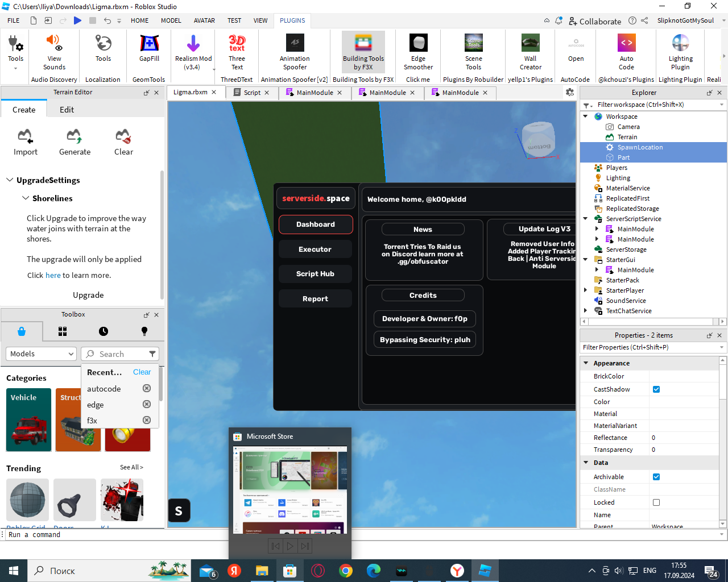Screen dimensions: 728x582
Task: Collapse the Workspace tree node
Action: pyautogui.click(x=585, y=117)
